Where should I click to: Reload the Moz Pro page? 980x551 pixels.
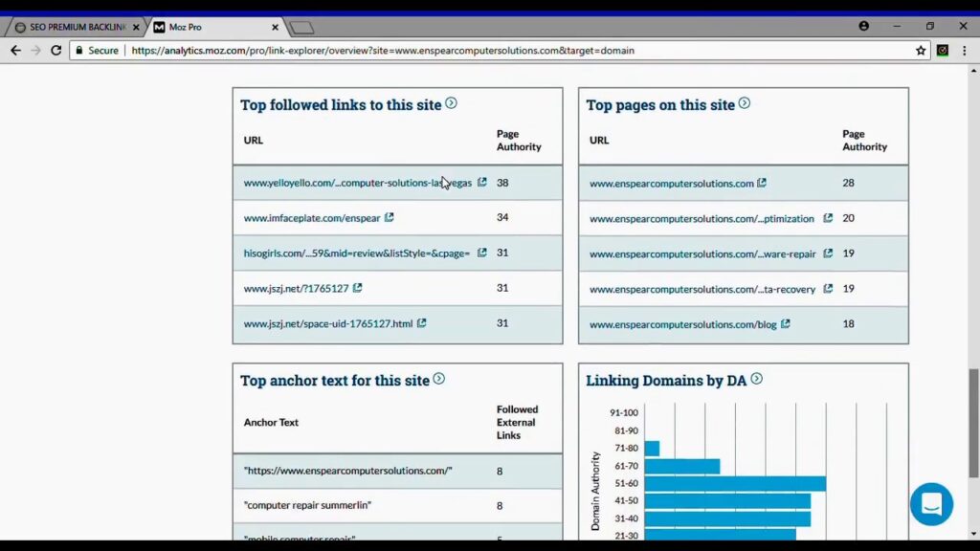tap(56, 50)
